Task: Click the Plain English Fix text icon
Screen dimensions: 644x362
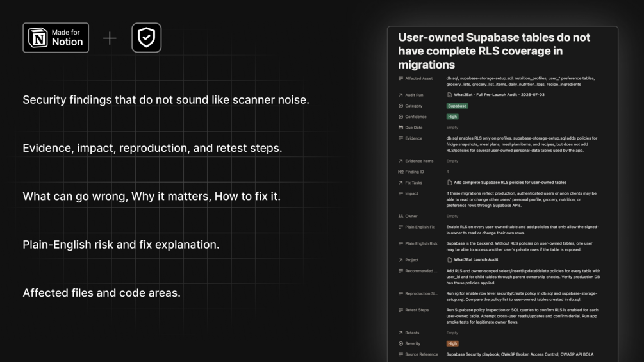Action: point(400,227)
